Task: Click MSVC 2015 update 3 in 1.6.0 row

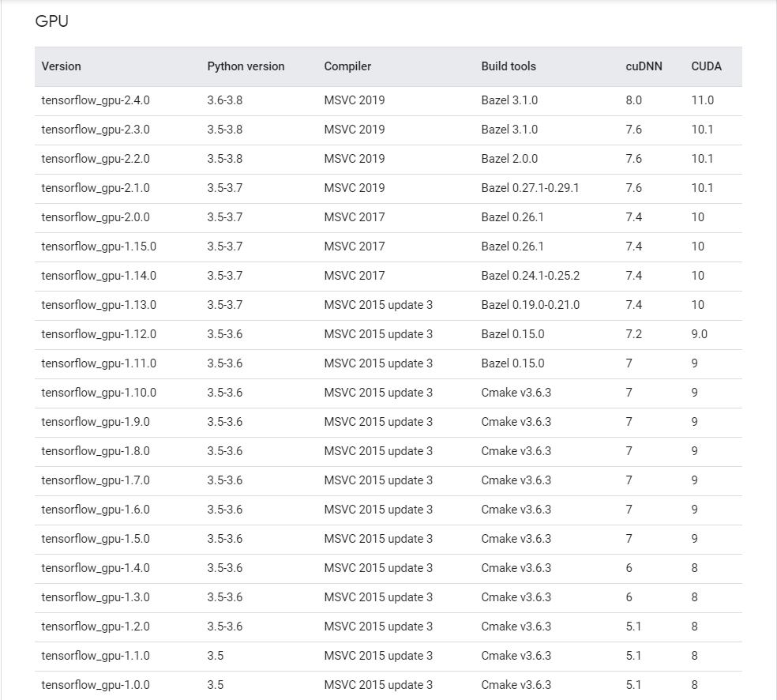Action: (x=378, y=510)
